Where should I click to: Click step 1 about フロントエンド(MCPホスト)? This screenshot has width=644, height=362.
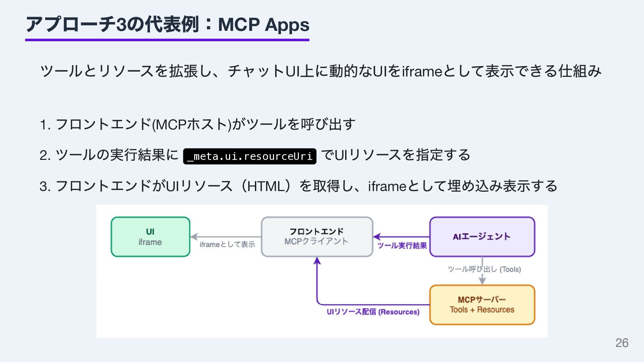(197, 124)
